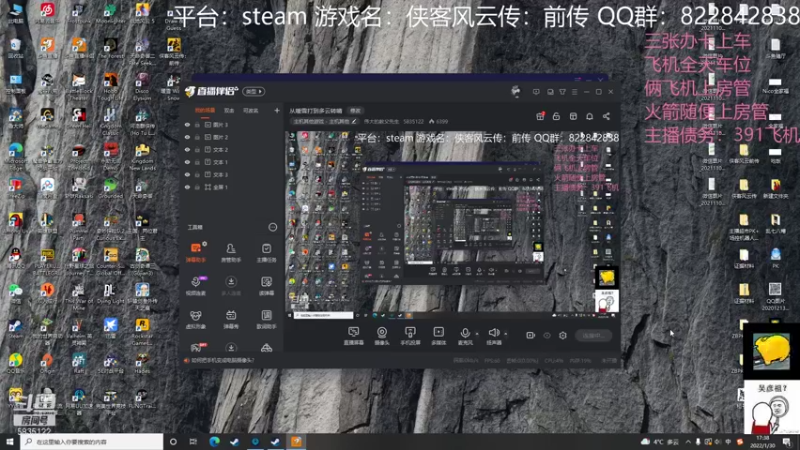Switch to the first orange scene tab
This screenshot has height=450, width=800.
[x=205, y=110]
